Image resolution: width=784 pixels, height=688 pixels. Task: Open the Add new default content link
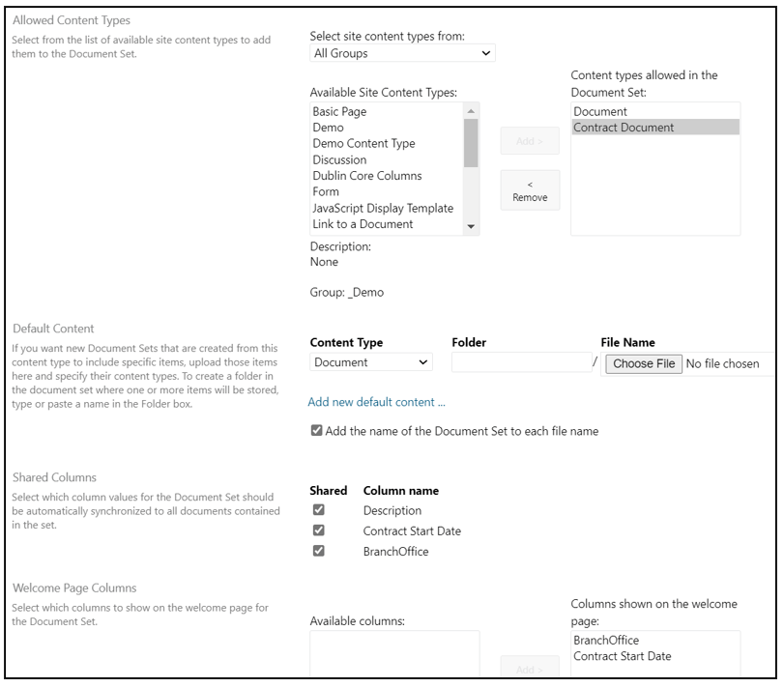pos(376,401)
